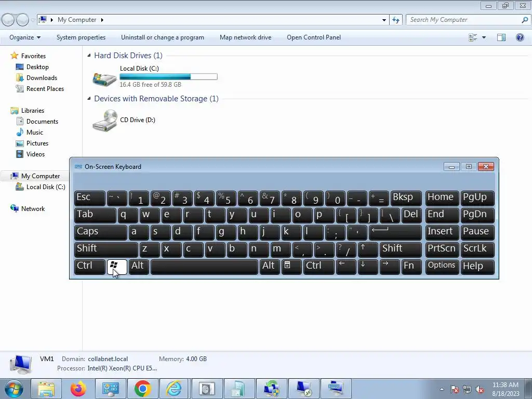This screenshot has width=532, height=399.
Task: Open On-Screen Keyboard taskbar icon
Action: (336, 389)
